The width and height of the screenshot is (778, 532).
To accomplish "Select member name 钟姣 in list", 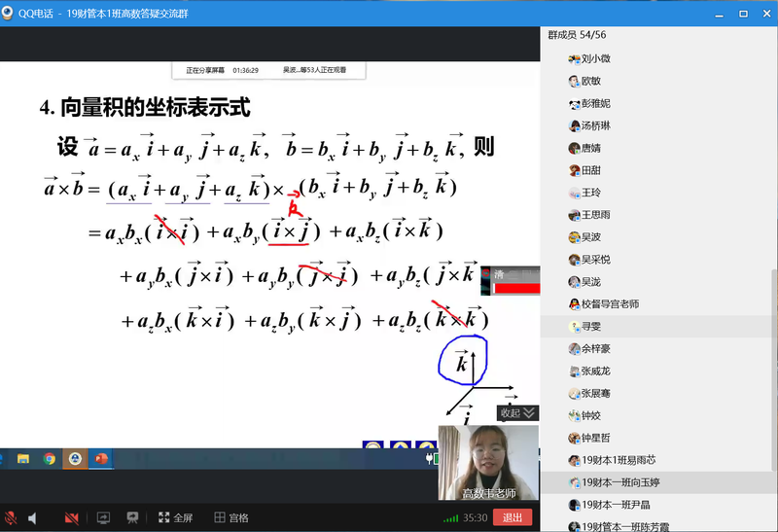I will pos(591,415).
